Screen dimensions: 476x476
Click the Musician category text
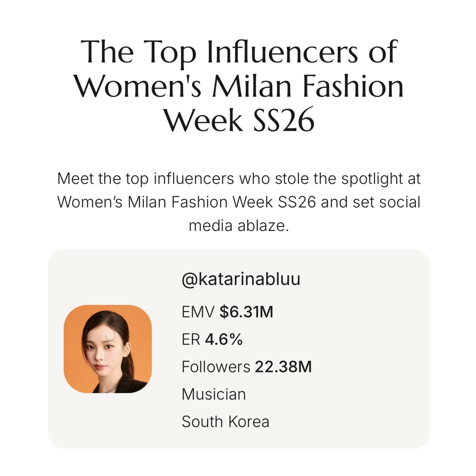(214, 394)
